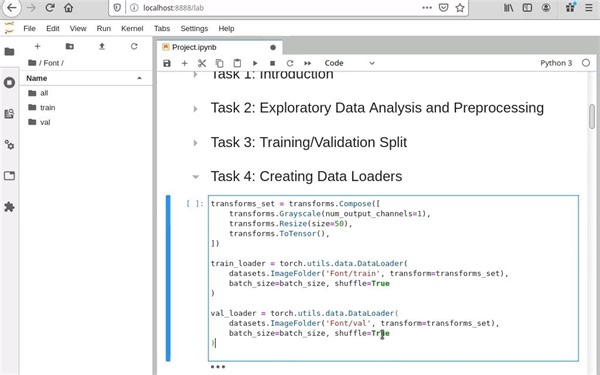
Task: Select the 'train' folder
Action: pos(86,108)
